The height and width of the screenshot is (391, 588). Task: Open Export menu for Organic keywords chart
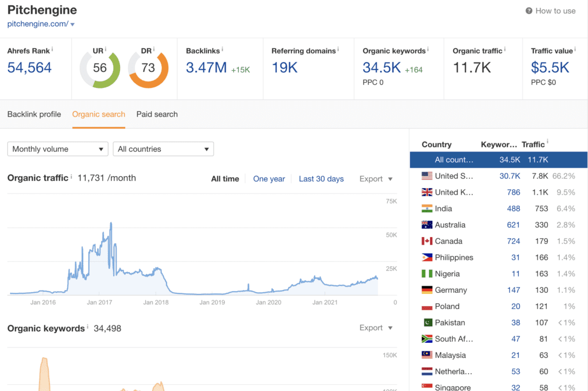coord(376,328)
